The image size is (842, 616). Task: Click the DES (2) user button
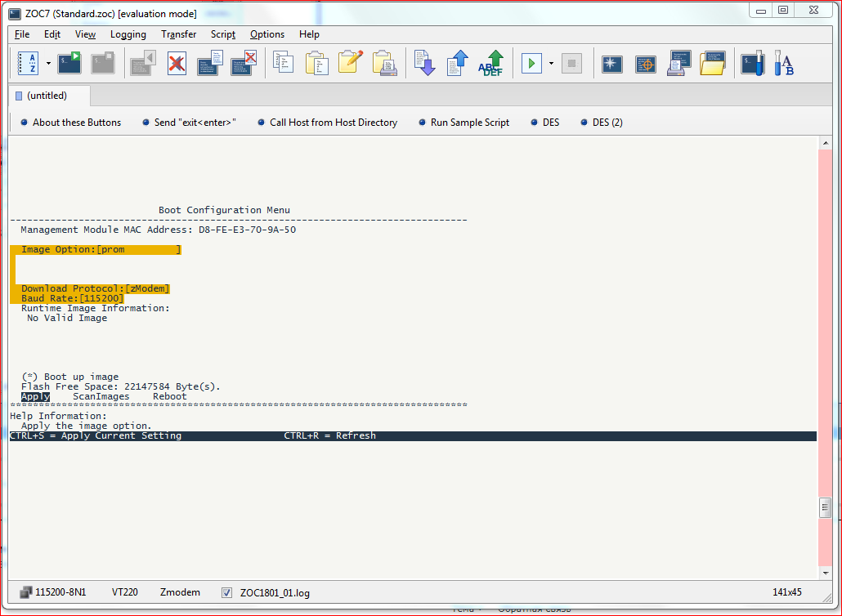(602, 123)
